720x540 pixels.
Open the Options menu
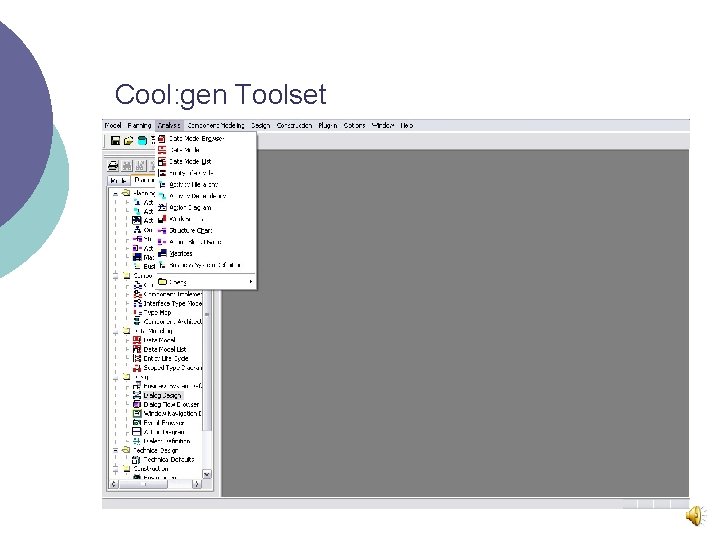354,125
